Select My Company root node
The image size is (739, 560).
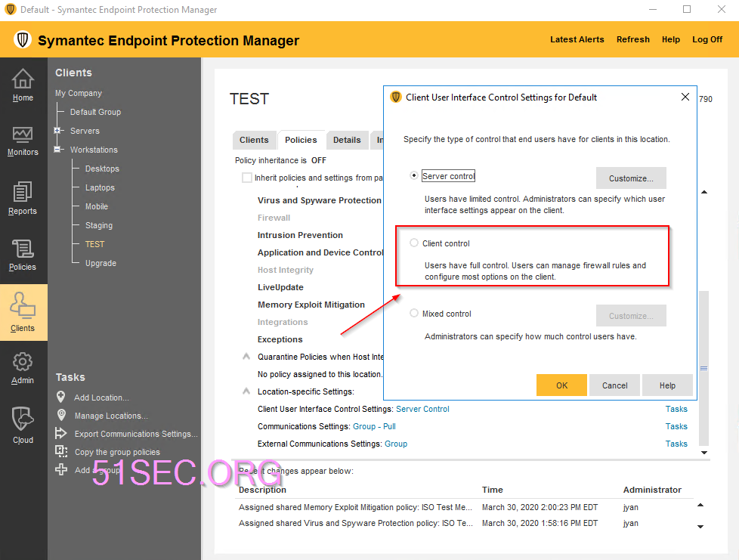79,93
